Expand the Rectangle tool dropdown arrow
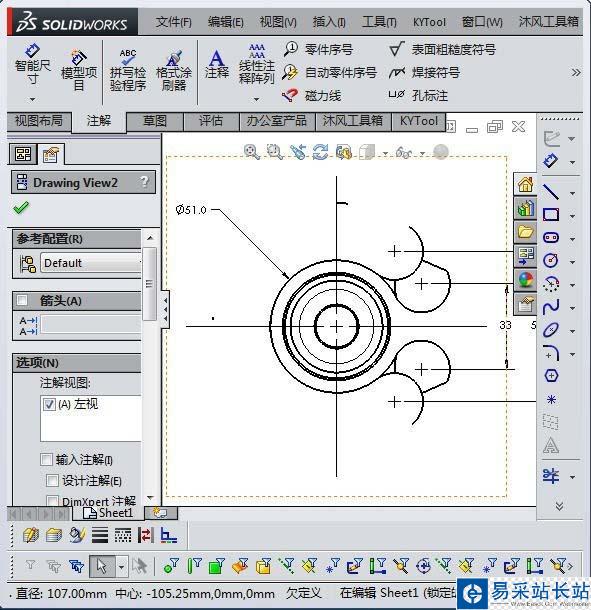The width and height of the screenshot is (591, 610). (x=572, y=216)
